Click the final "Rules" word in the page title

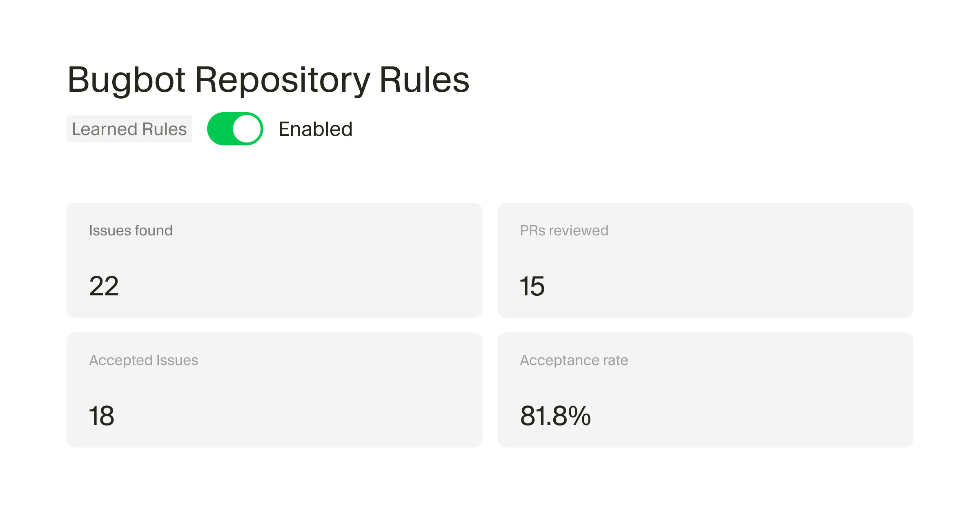[x=424, y=80]
